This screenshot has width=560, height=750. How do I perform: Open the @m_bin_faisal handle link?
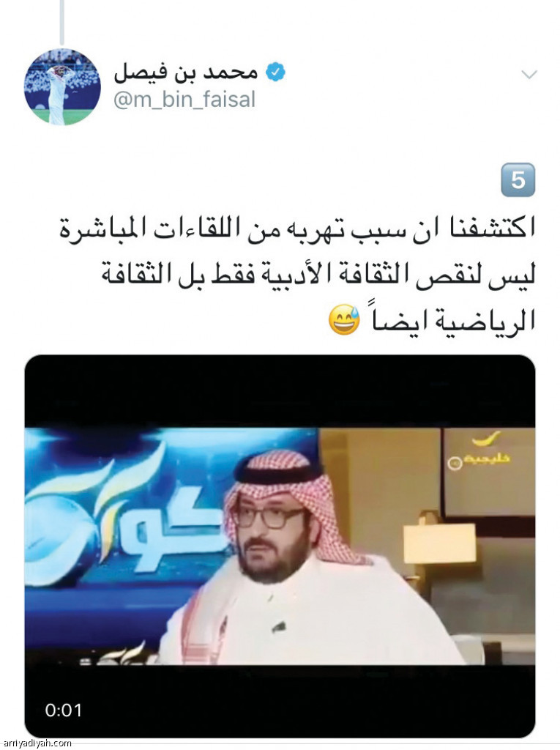click(x=184, y=100)
